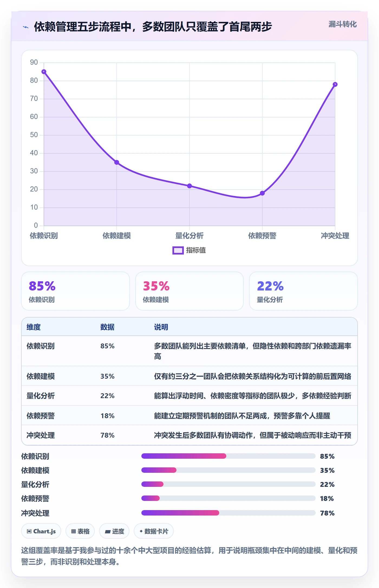This screenshot has height=588, width=379.
Task: Select the 冲突处理 cell in the table
Action: point(41,435)
